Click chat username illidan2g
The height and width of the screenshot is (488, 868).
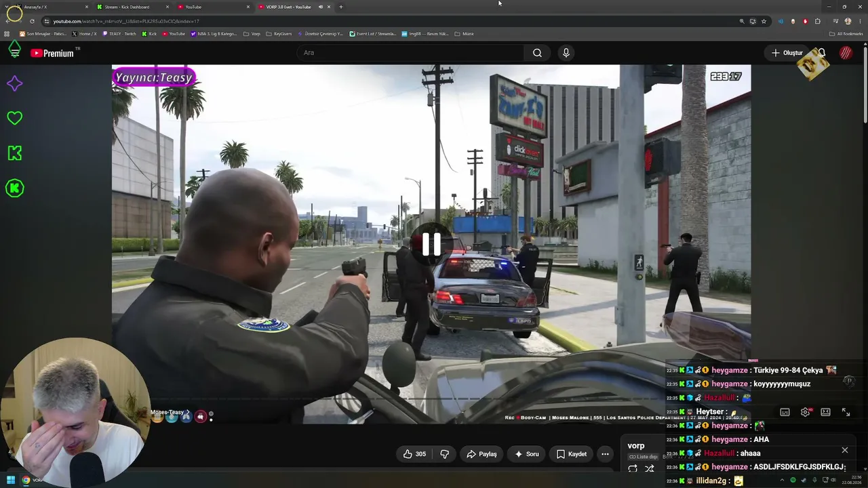711,481
